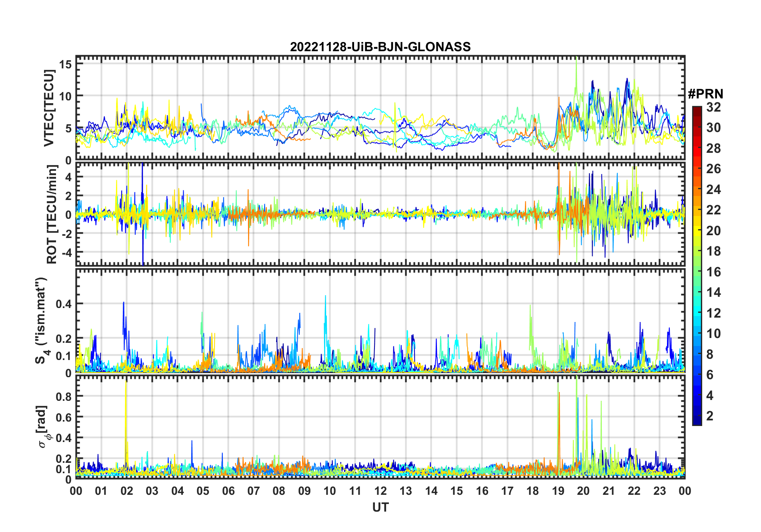
Task: Click σφ axis tick label 0.8
Action: [64, 396]
